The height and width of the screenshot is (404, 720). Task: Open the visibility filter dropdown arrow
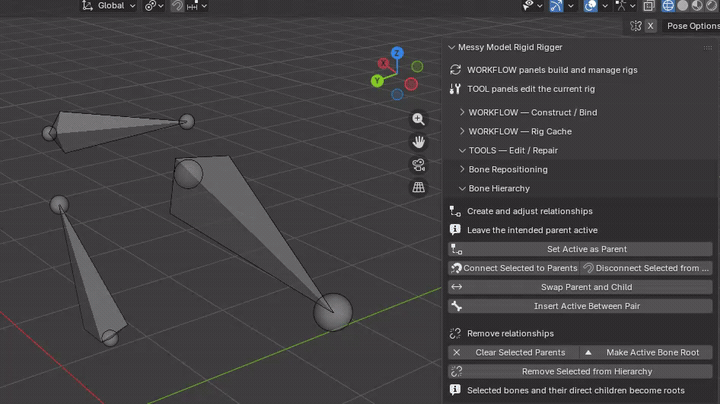(540, 6)
